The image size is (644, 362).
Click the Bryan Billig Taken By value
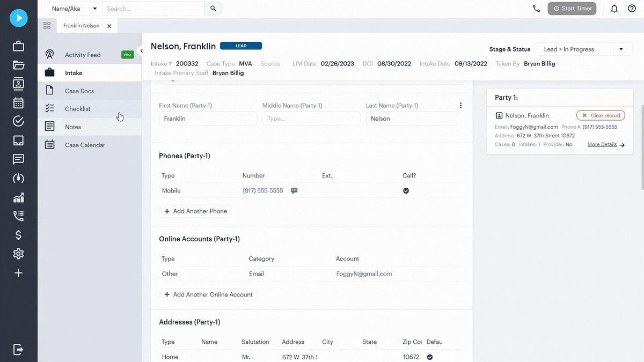[539, 63]
